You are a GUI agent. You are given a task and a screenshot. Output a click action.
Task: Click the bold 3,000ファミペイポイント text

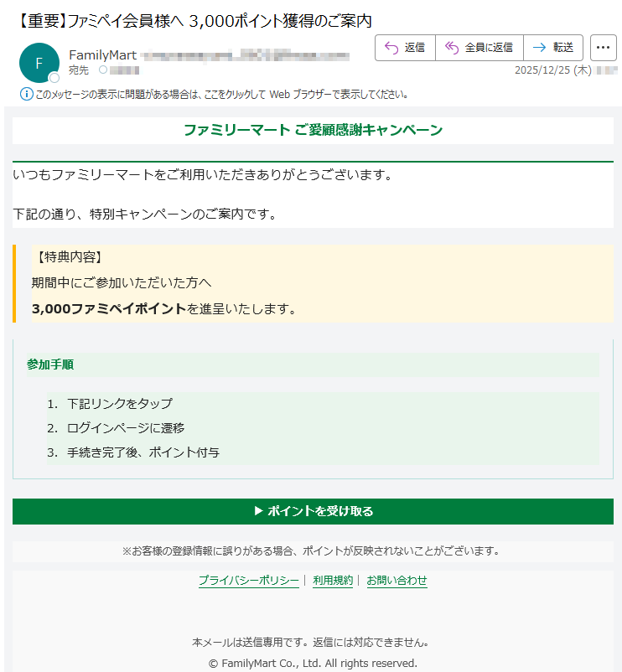[109, 309]
